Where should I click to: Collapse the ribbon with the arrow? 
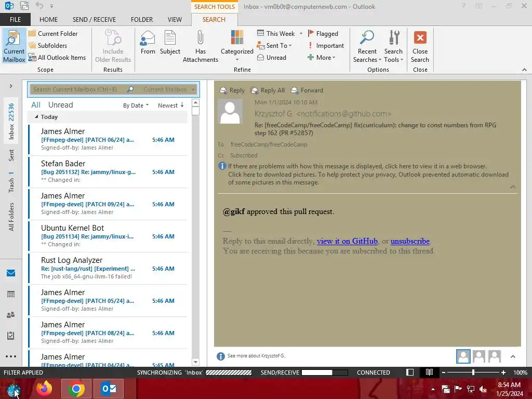click(x=524, y=70)
